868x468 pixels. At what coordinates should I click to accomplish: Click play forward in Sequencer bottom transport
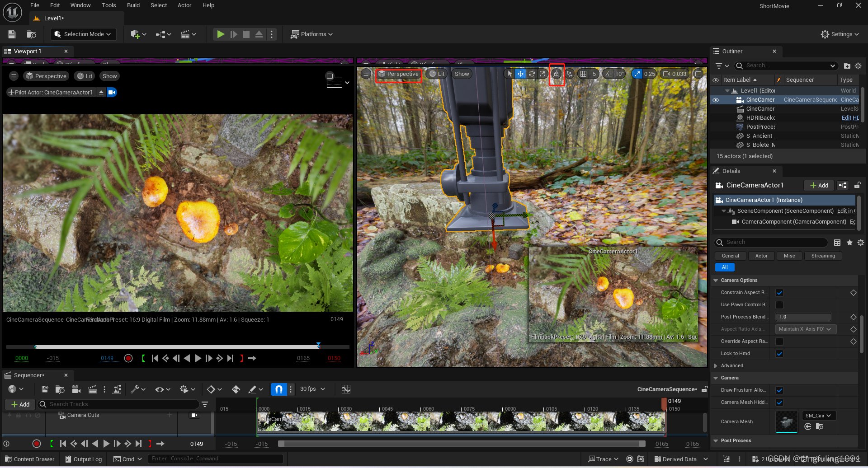click(x=106, y=444)
